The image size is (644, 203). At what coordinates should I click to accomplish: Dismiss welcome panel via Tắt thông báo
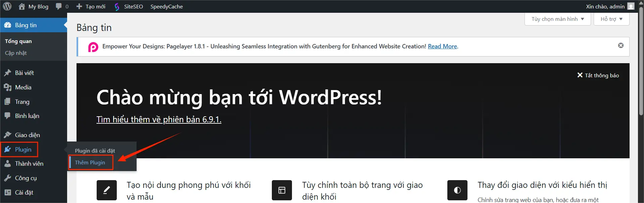coord(598,75)
